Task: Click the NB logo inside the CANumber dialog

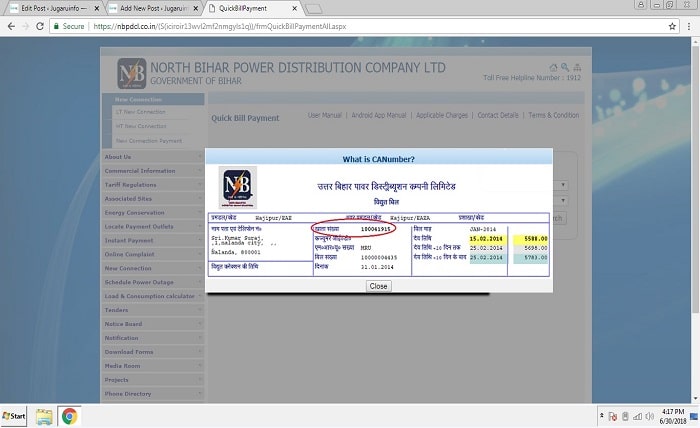Action: [238, 187]
